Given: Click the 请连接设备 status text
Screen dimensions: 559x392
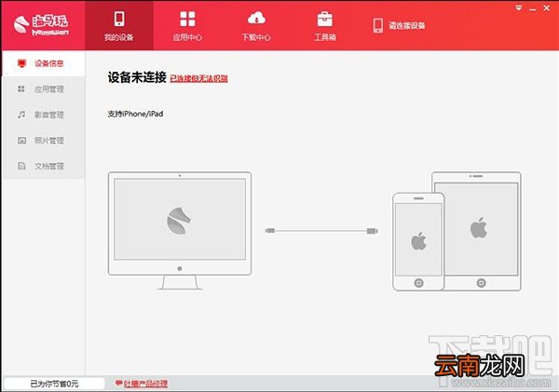Looking at the screenshot, I should click(x=407, y=25).
